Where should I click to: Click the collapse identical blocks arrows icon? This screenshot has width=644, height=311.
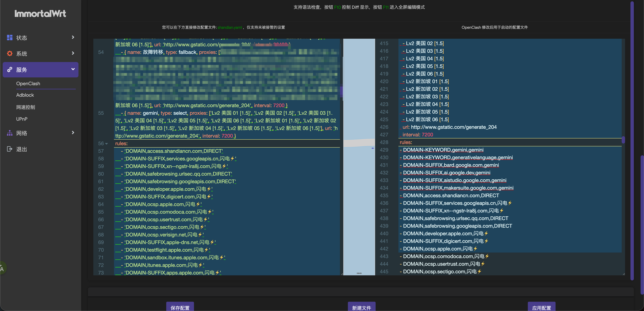(x=359, y=273)
